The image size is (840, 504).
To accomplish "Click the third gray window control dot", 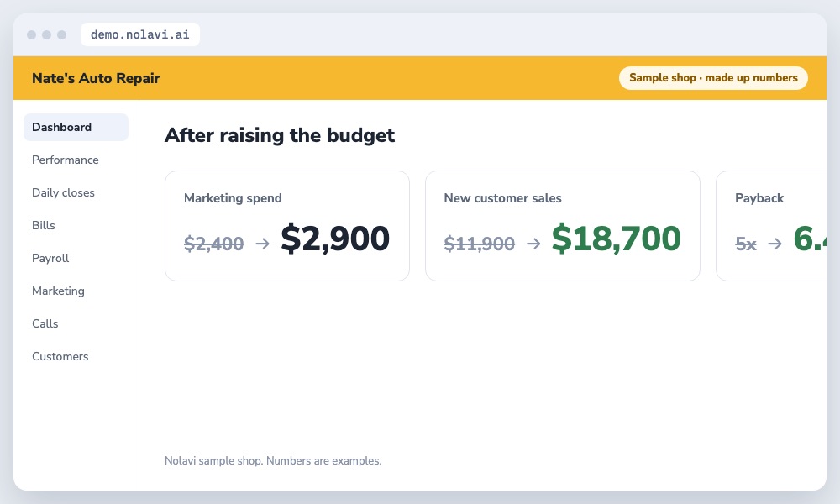I will pos(61,34).
